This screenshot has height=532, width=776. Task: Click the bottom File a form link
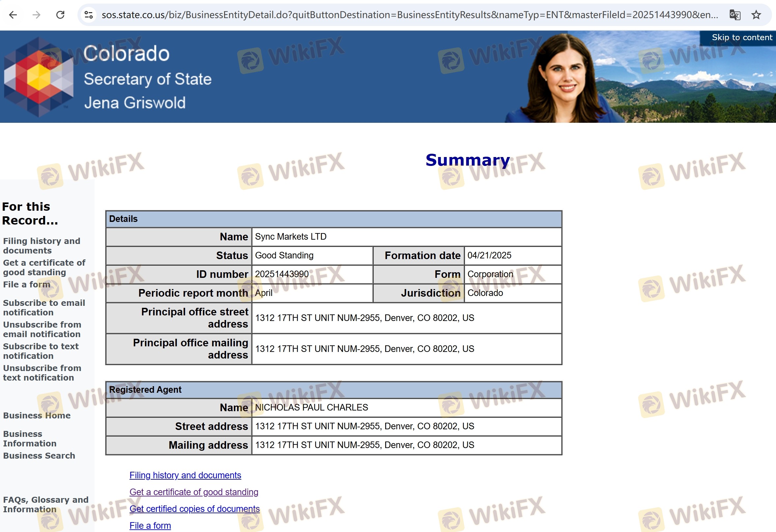click(150, 525)
